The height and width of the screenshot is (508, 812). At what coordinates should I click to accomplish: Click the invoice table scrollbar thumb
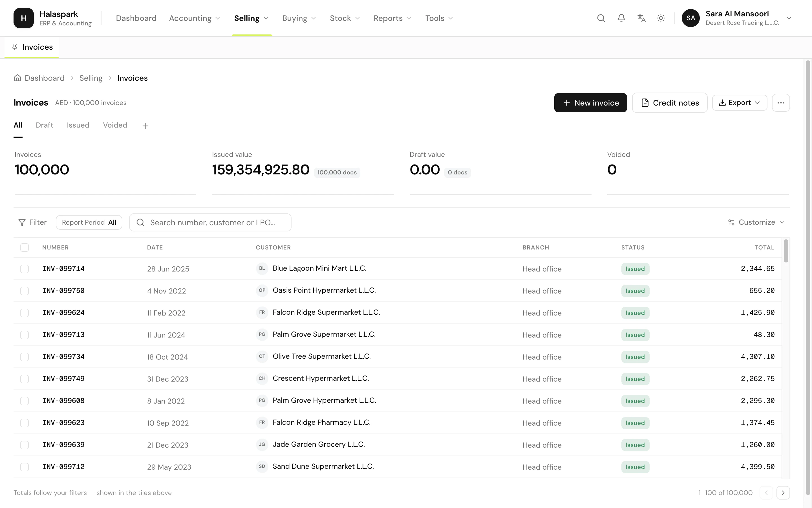(x=786, y=251)
